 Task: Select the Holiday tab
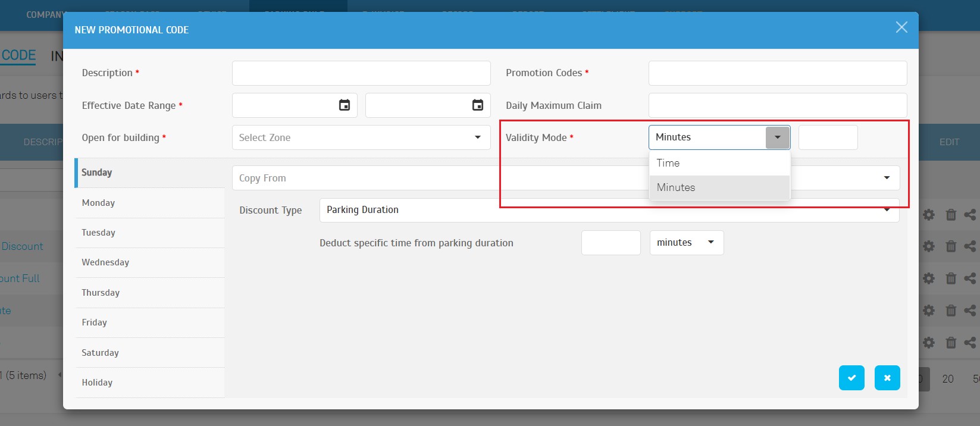[97, 383]
